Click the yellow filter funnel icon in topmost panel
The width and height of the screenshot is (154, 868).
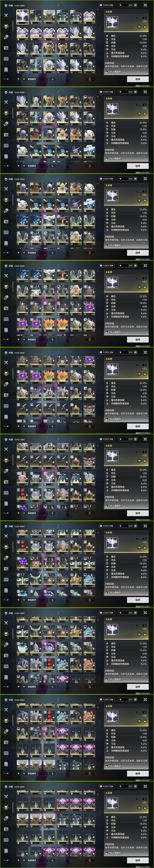(19, 79)
